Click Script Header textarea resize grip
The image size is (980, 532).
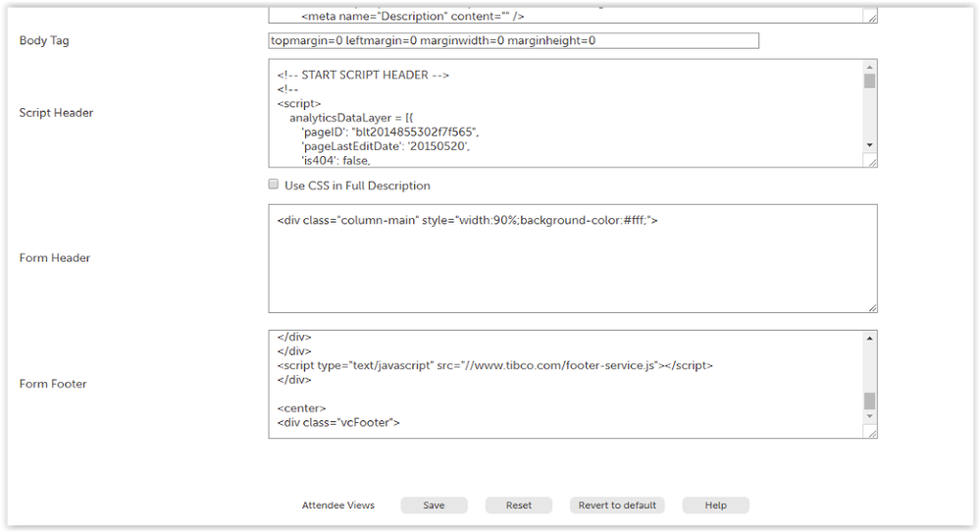click(872, 163)
